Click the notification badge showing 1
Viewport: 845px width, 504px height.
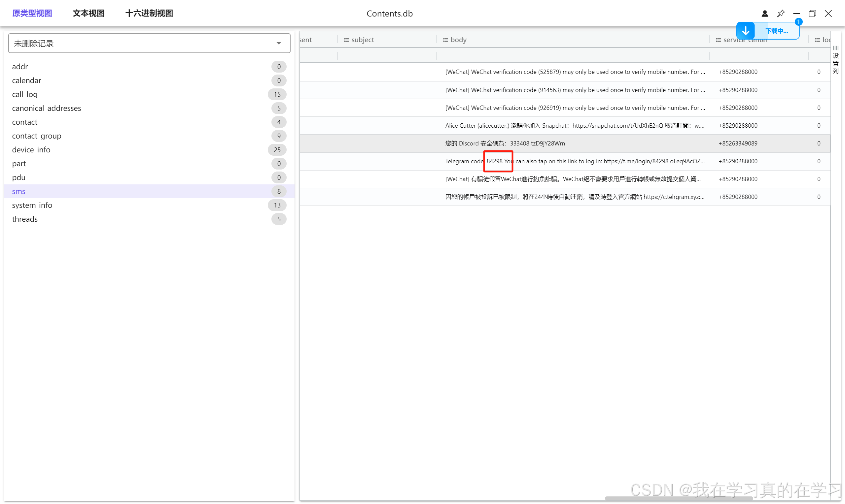[798, 22]
